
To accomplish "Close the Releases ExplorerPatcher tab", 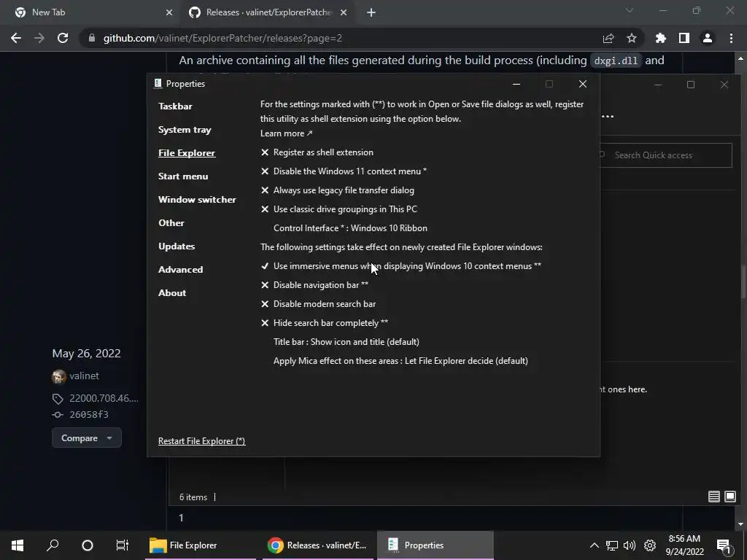I will click(x=344, y=12).
